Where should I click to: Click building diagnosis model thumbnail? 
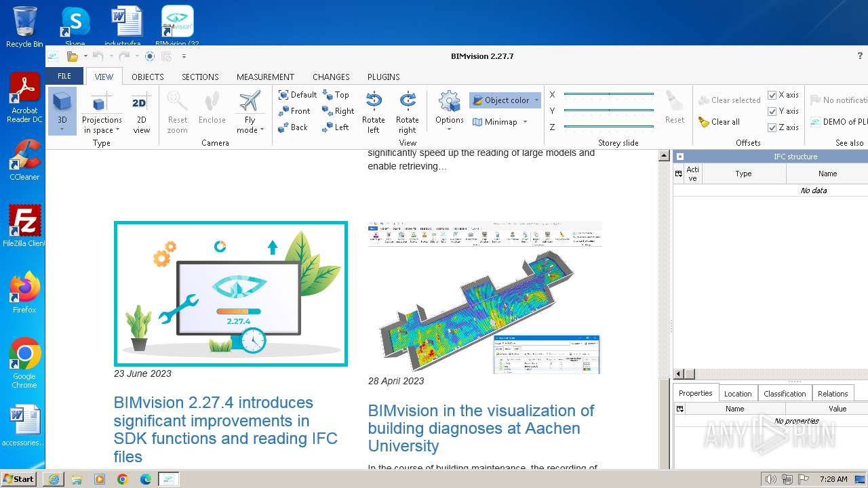pyautogui.click(x=485, y=298)
